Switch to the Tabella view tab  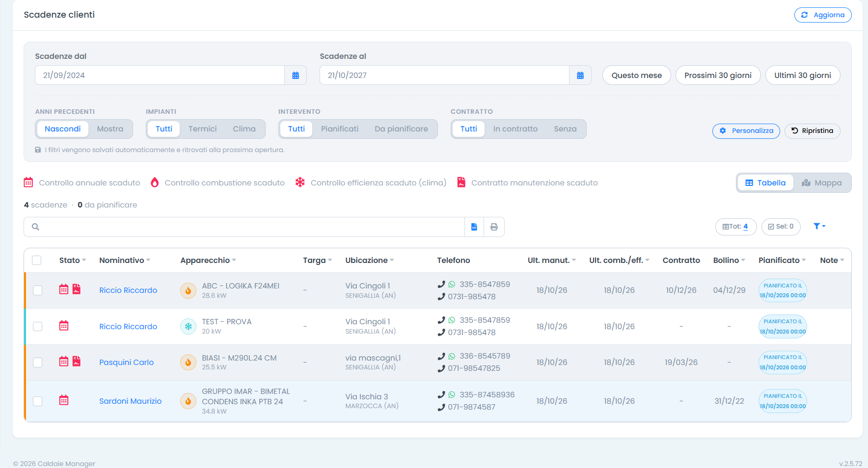point(765,183)
